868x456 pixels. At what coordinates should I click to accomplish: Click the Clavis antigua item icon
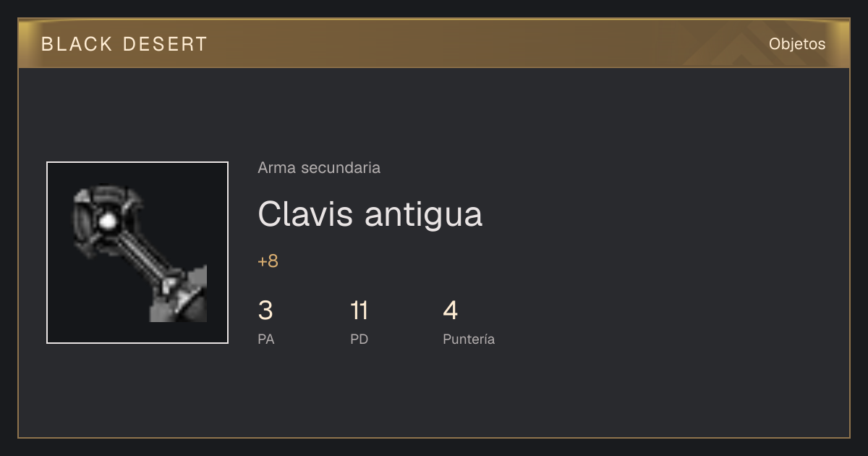point(137,253)
